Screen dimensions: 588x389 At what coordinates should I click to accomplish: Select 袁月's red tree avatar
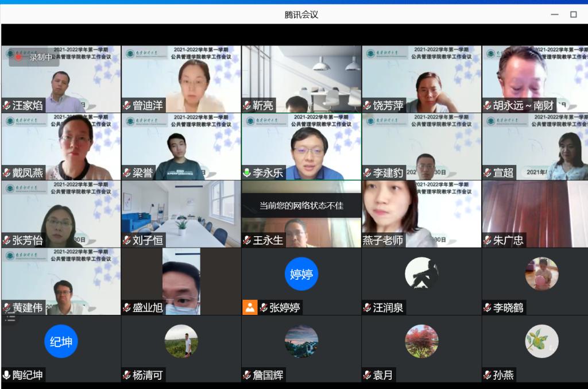[x=421, y=341]
